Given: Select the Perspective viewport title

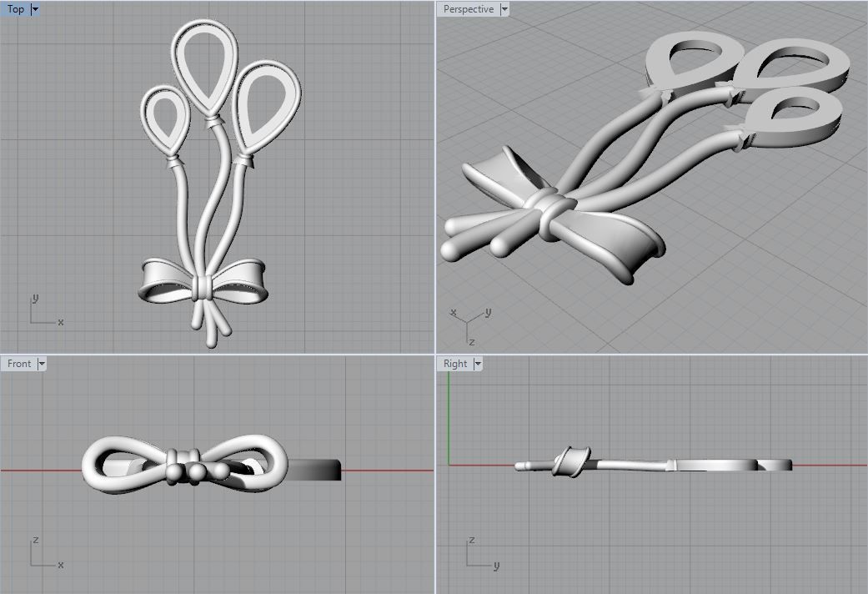Looking at the screenshot, I should tap(469, 9).
